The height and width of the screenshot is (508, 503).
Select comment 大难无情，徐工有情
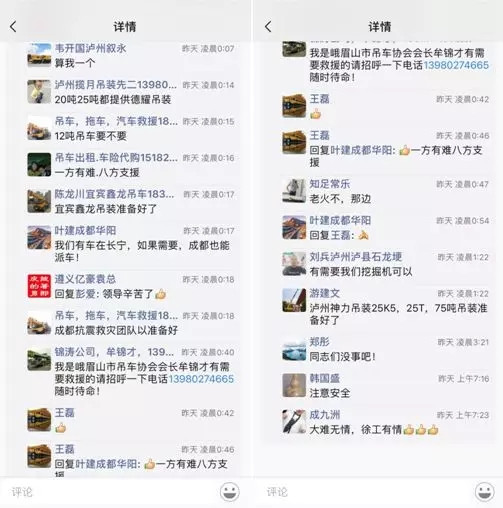pyautogui.click(x=356, y=430)
